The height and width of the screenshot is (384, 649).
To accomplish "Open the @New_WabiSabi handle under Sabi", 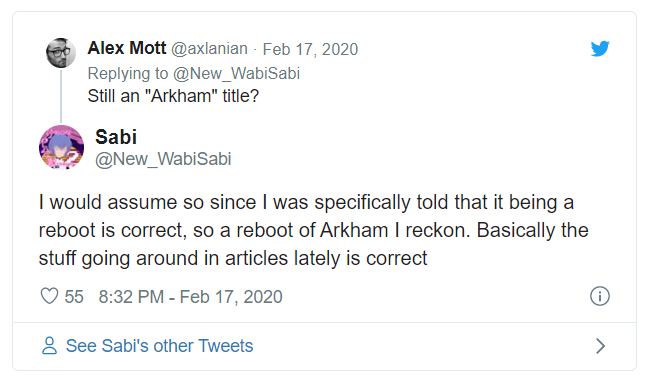I will coord(163,159).
